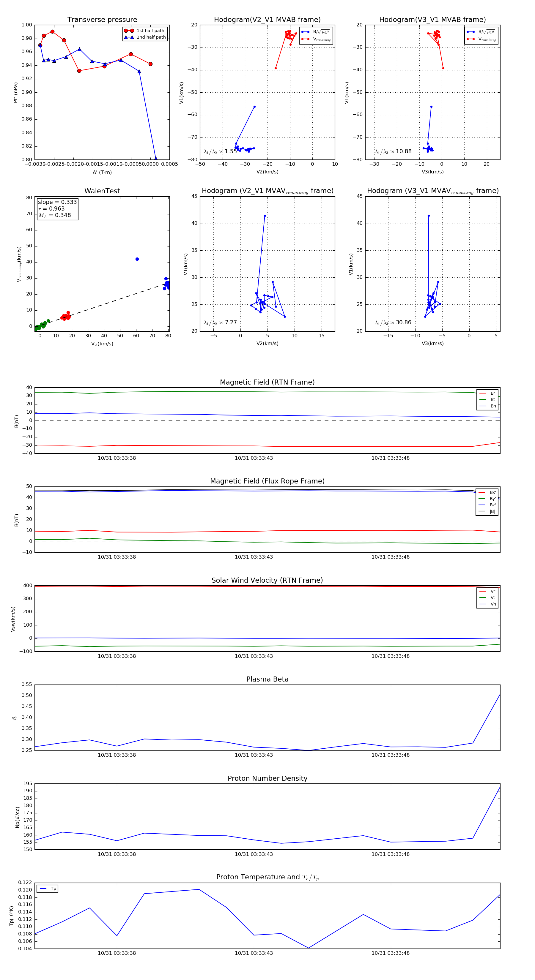Click the 'Transverse pressure' plot title
The width and height of the screenshot is (535, 980).
(x=102, y=20)
